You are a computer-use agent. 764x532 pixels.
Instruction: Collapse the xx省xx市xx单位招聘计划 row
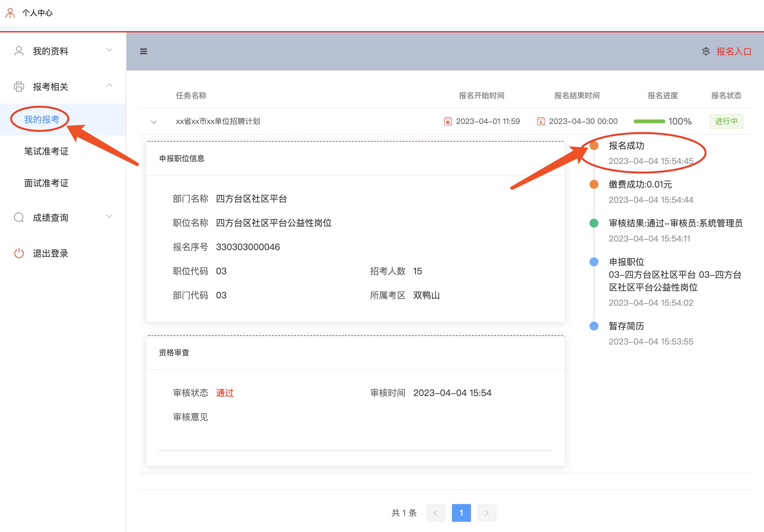(154, 122)
